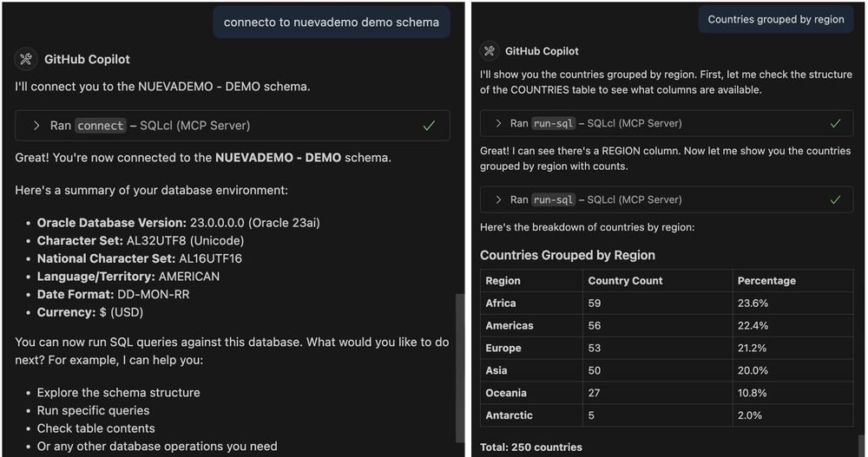This screenshot has width=868, height=457.
Task: Click the 'Character Set: AL32UTF8' bullet
Action: click(x=141, y=241)
